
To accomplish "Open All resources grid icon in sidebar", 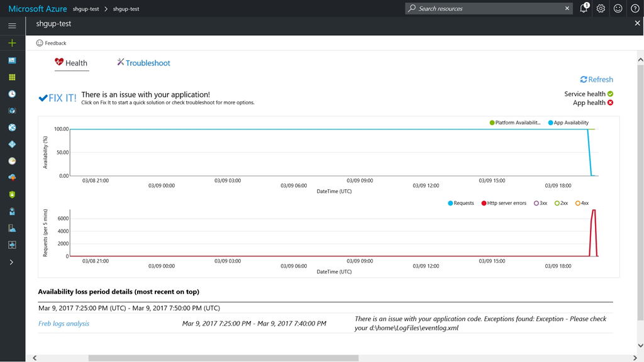I will (x=12, y=77).
